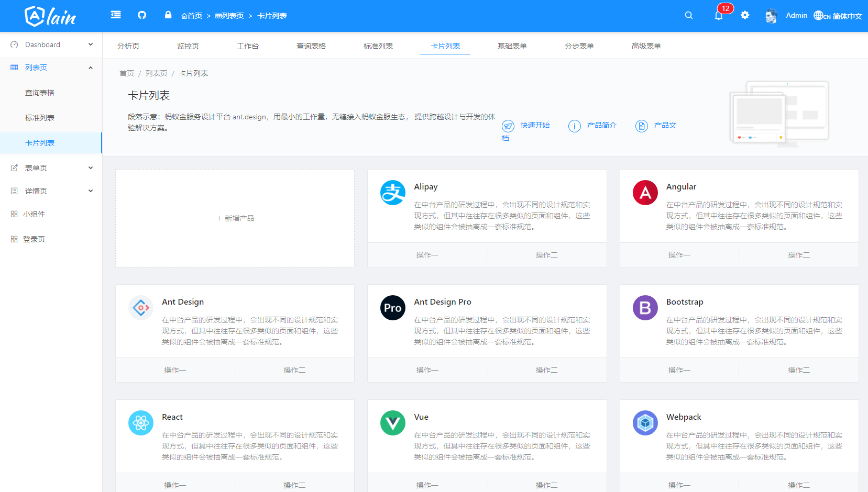Expand the Dashboard menu chevron
This screenshot has width=868, height=492.
point(91,44)
